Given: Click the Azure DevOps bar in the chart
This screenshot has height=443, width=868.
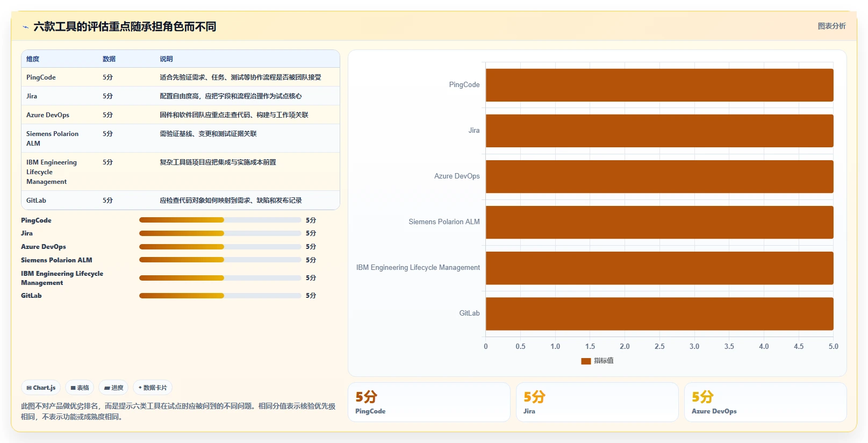Looking at the screenshot, I should (659, 176).
